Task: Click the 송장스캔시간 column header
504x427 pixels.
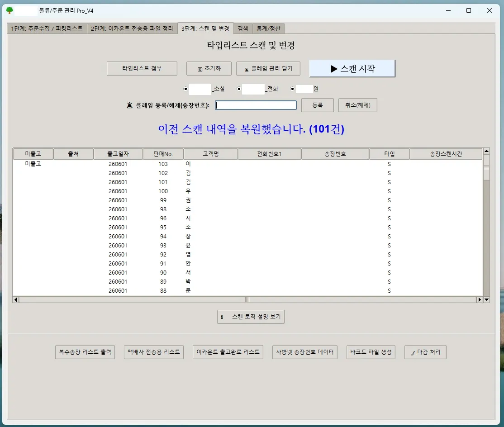Action: (x=446, y=154)
